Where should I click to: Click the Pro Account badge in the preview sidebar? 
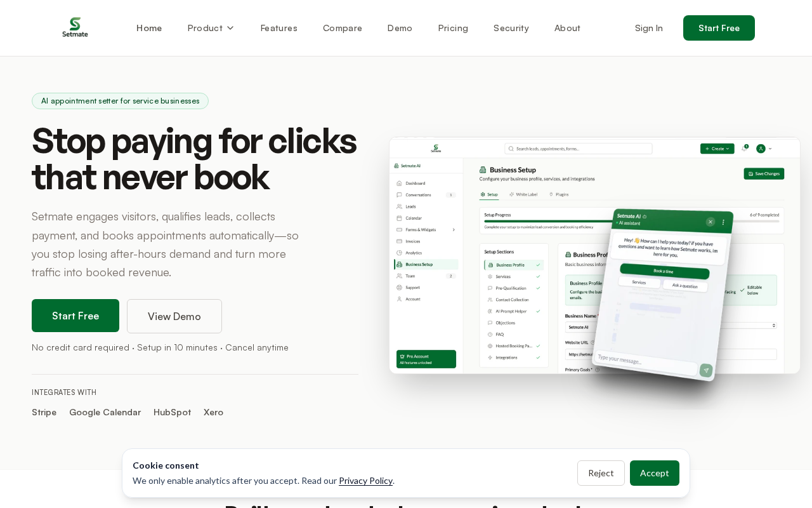point(426,359)
